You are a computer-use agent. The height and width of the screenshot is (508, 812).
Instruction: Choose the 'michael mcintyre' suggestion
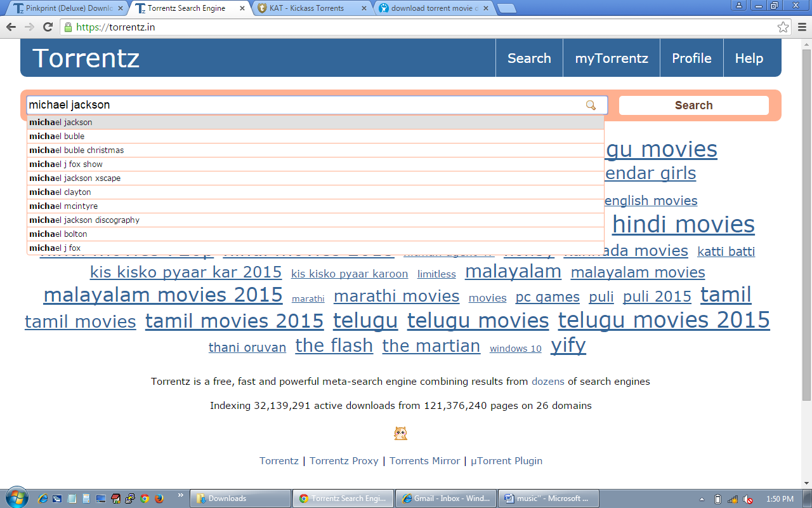pyautogui.click(x=315, y=206)
